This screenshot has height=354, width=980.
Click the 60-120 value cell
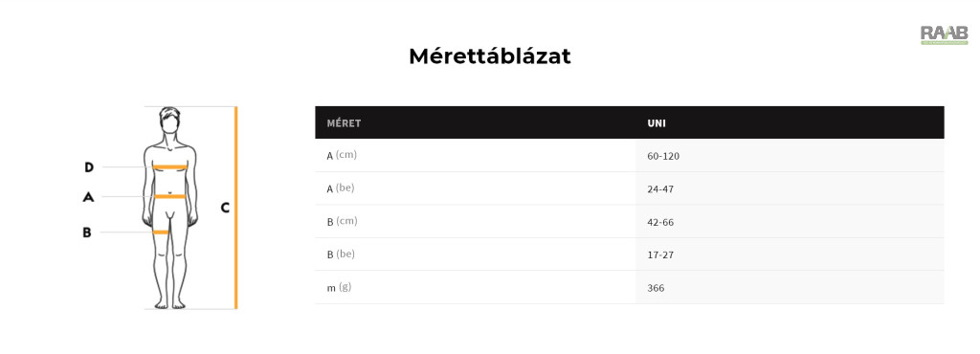tap(663, 156)
